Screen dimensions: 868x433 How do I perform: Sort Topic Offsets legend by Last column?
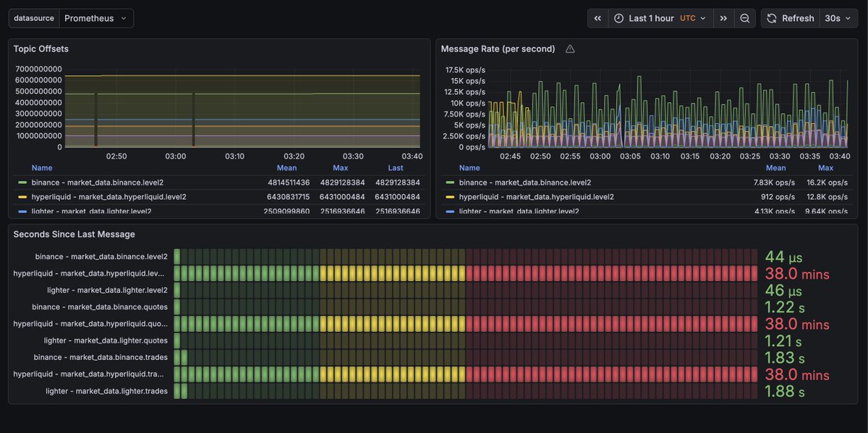click(396, 168)
